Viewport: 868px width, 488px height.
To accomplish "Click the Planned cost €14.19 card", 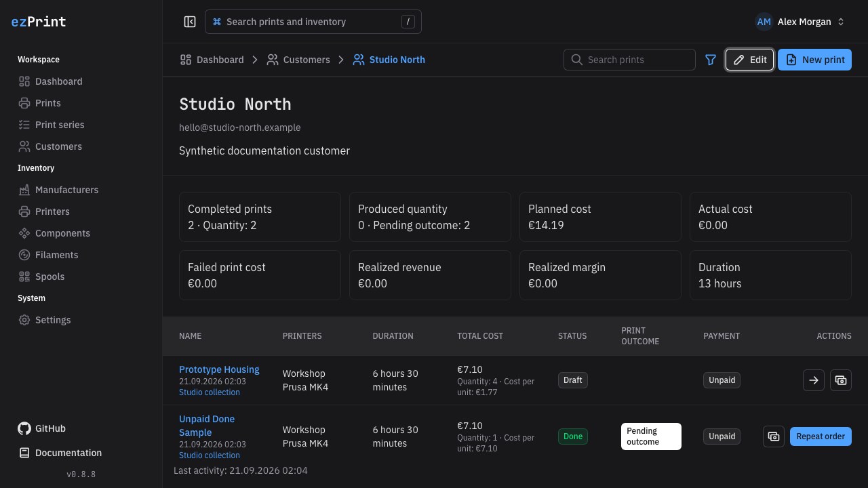I will pyautogui.click(x=600, y=217).
